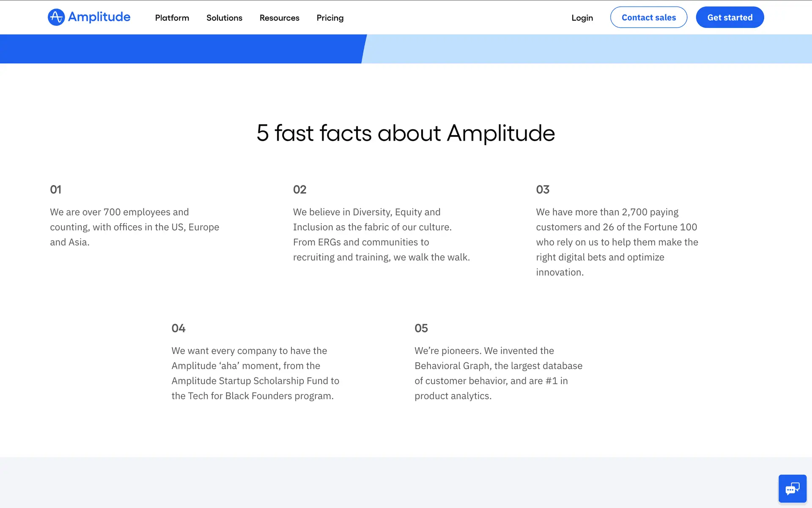Click the Login link
This screenshot has width=812, height=508.
[x=582, y=18]
